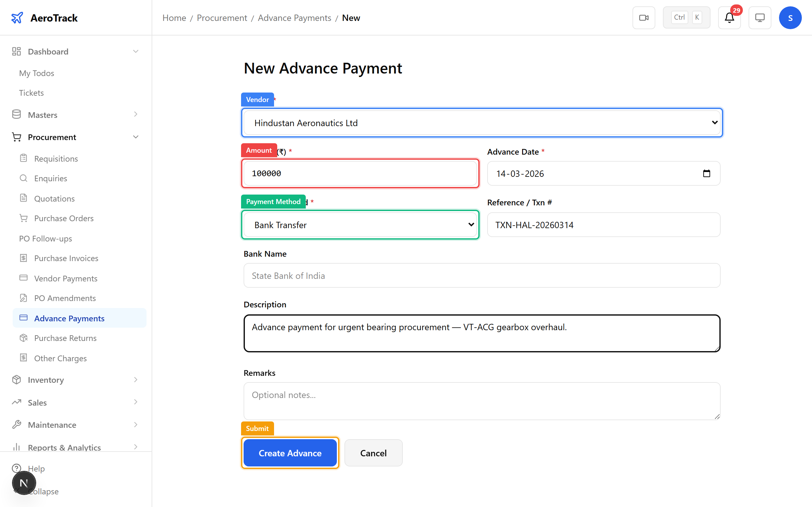The height and width of the screenshot is (507, 812).
Task: Open the Advance Date calendar picker
Action: (x=707, y=173)
